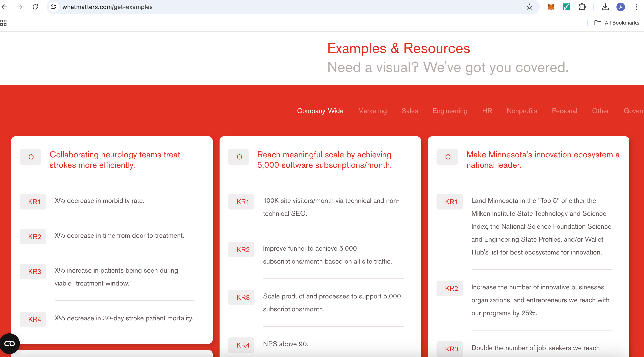This screenshot has width=644, height=357.
Task: Select the Other tab
Action: 600,111
